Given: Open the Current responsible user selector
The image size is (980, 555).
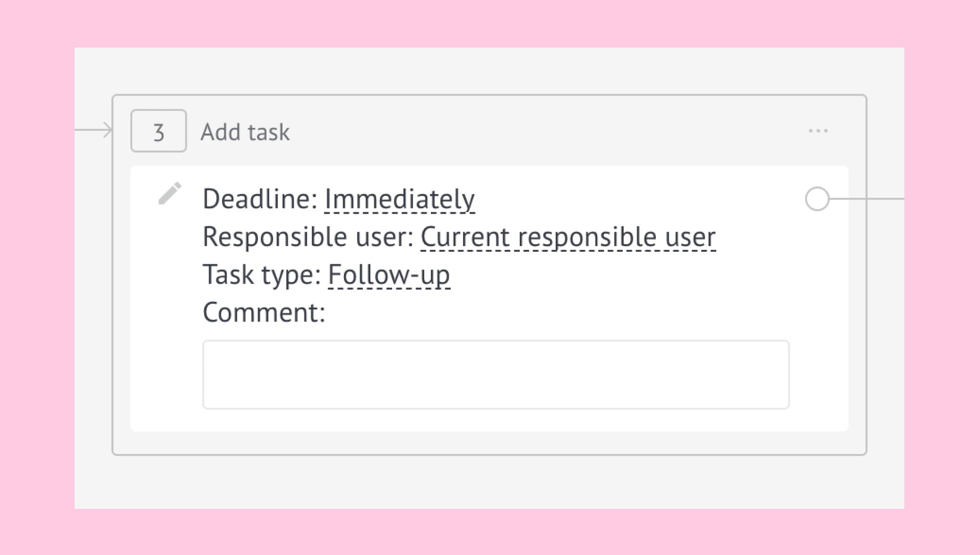Looking at the screenshot, I should tap(568, 237).
